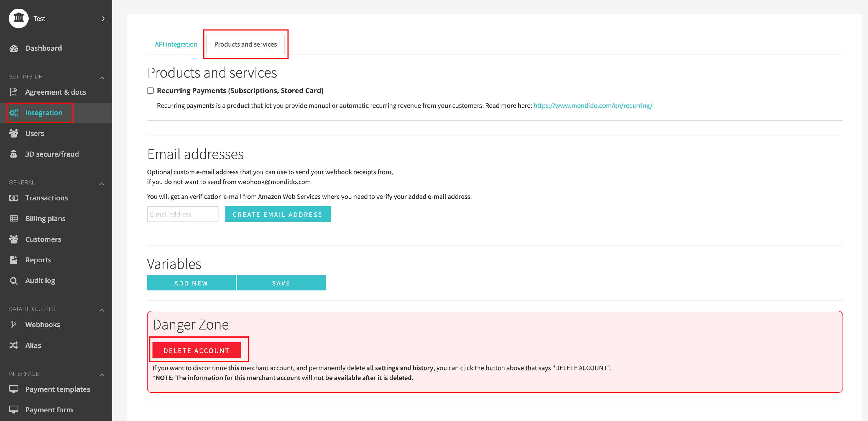Screen dimensions: 868x421
Task: Click the Transactions money icon
Action: click(x=14, y=198)
